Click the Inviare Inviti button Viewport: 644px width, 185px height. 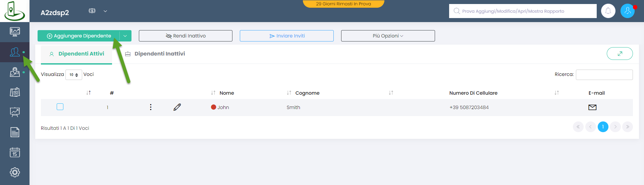click(287, 36)
